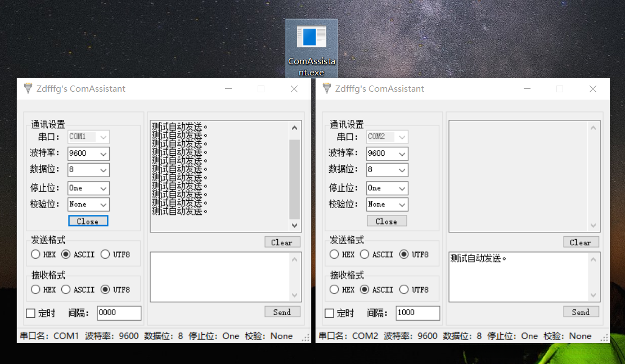Click the Close port button in COM1 window
This screenshot has width=625, height=364.
pyautogui.click(x=88, y=221)
